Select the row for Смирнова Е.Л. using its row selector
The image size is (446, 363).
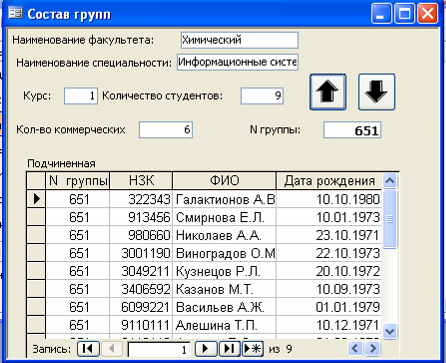(36, 217)
